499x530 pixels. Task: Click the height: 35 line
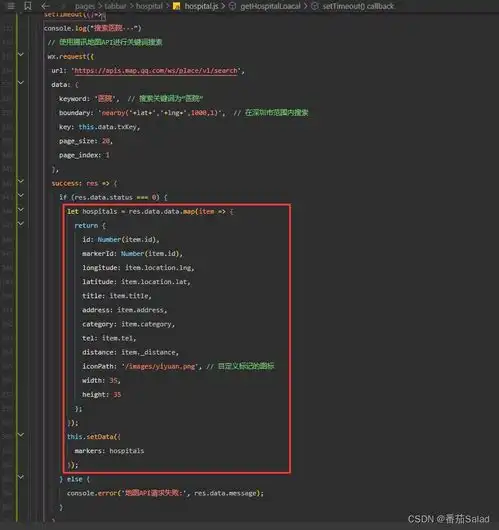click(101, 395)
